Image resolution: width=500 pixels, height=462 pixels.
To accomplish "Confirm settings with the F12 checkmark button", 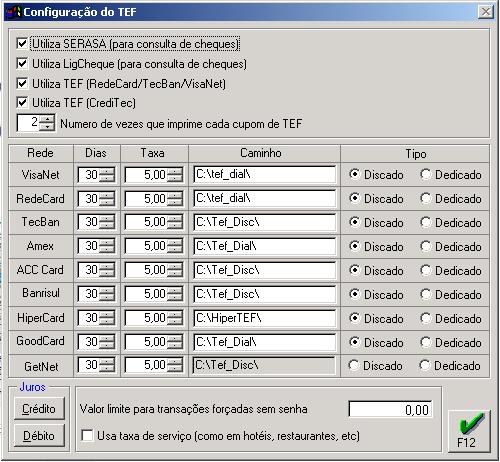I will tap(469, 431).
